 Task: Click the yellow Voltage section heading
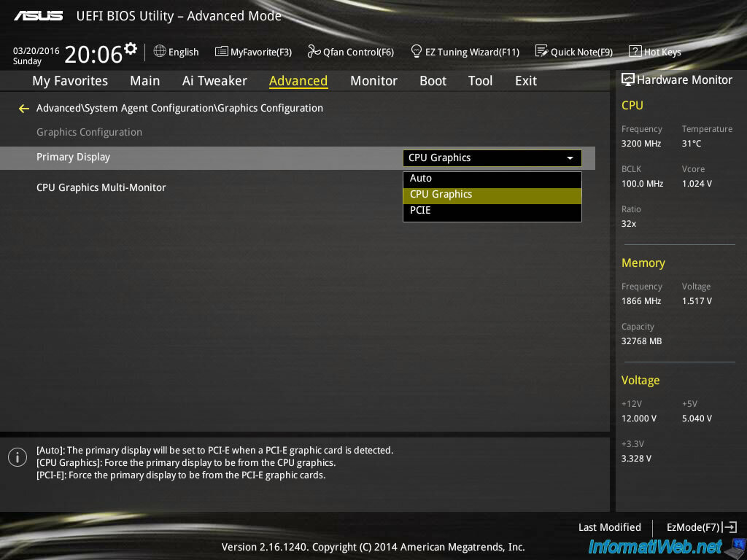pyautogui.click(x=640, y=381)
